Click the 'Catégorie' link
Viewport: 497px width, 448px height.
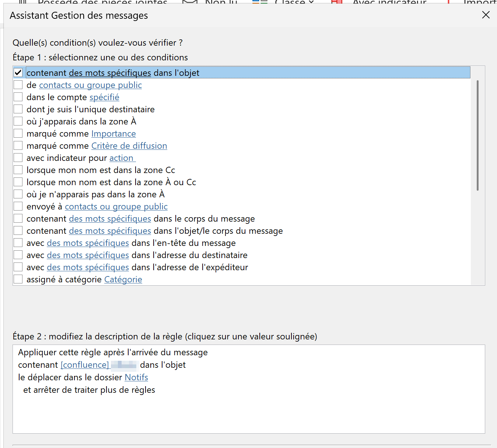(123, 279)
